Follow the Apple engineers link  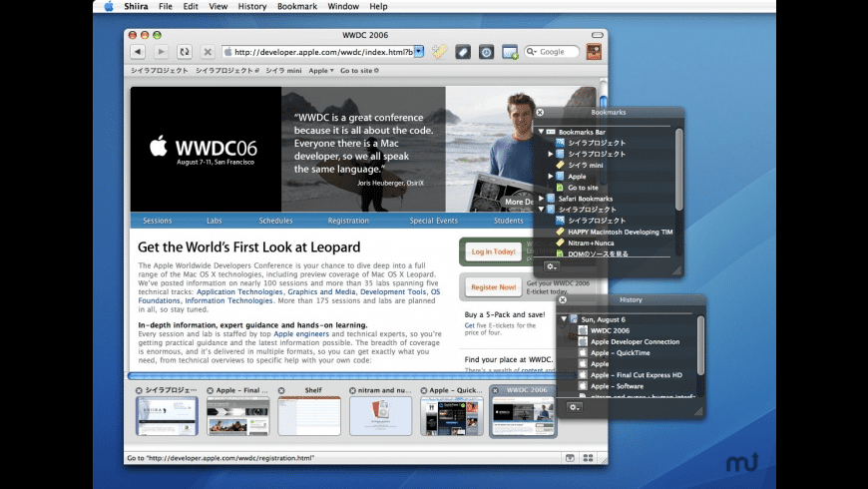[301, 334]
